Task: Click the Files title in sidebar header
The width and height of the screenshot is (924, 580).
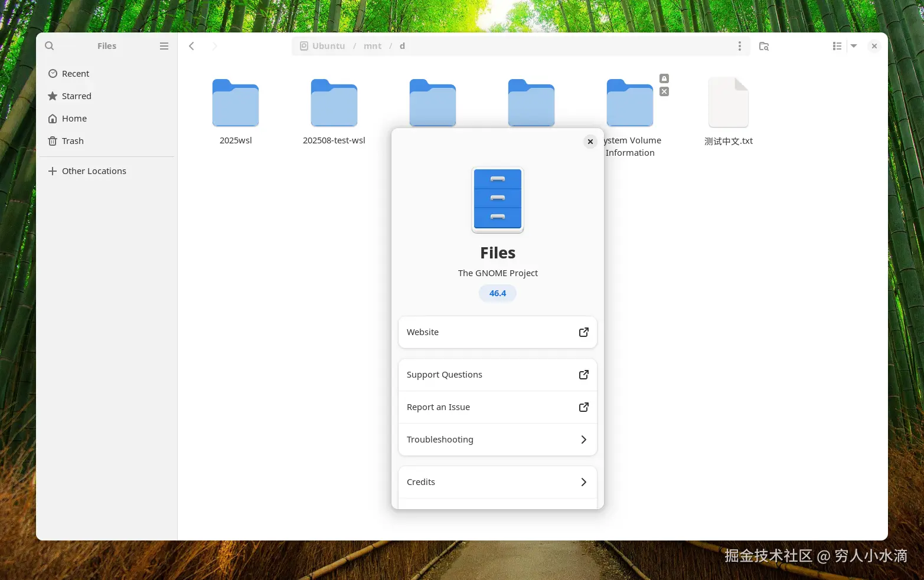Action: pyautogui.click(x=107, y=46)
